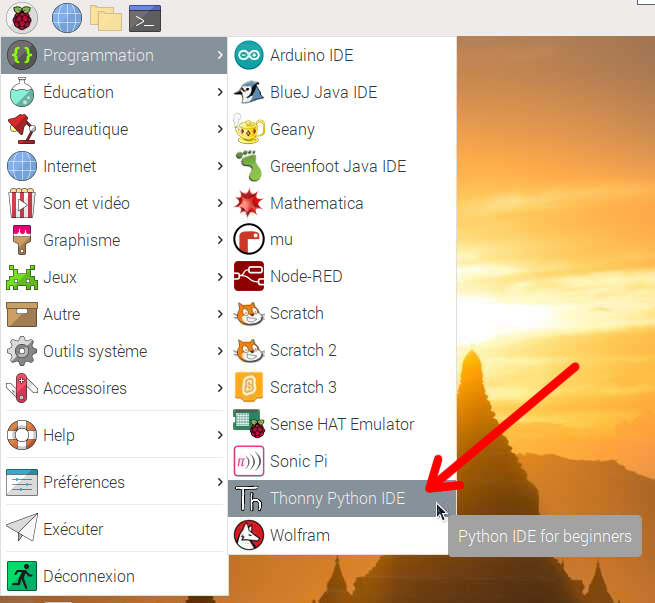Open Greenfoot Java IDE
This screenshot has height=603, width=655.
[342, 166]
